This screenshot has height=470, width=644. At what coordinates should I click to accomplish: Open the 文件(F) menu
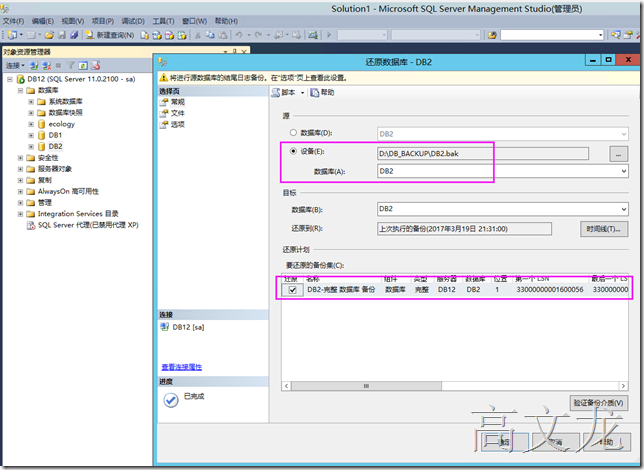pyautogui.click(x=14, y=21)
